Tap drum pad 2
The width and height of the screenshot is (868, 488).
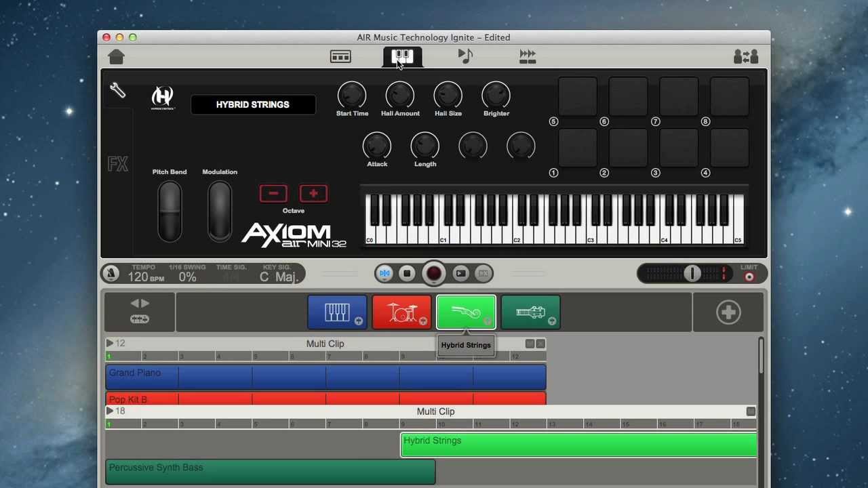629,147
